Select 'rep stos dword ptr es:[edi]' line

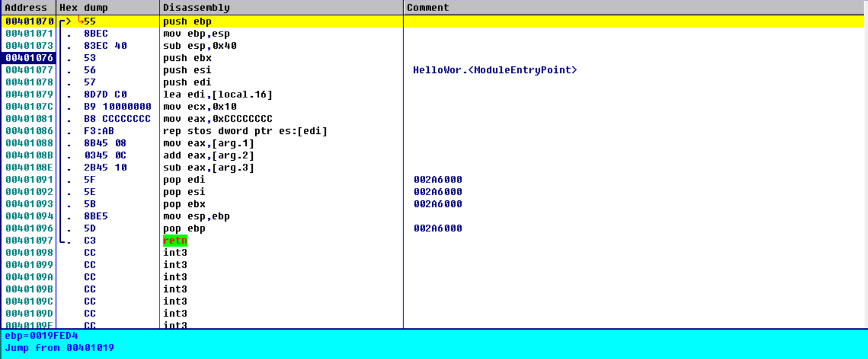[245, 131]
